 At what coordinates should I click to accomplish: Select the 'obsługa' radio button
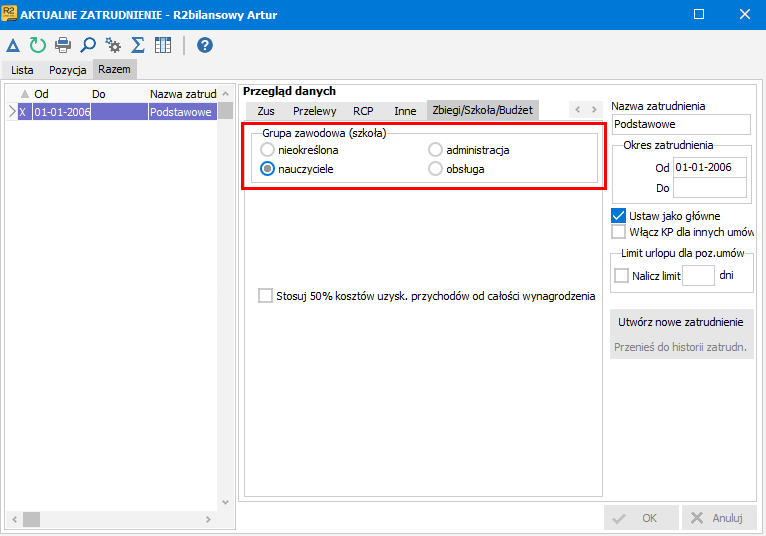click(x=435, y=169)
